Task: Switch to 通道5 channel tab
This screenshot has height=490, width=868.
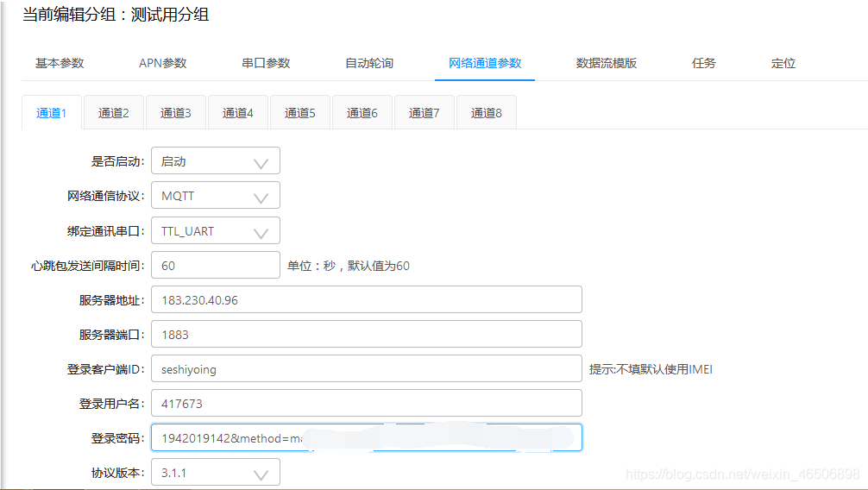Action: pyautogui.click(x=299, y=112)
